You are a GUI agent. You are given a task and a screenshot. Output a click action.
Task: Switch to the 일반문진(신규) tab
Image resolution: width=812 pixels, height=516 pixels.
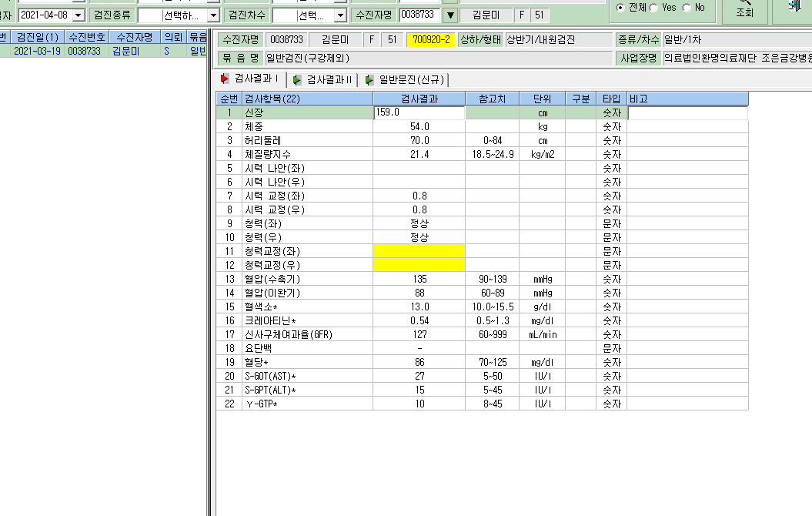(x=406, y=80)
